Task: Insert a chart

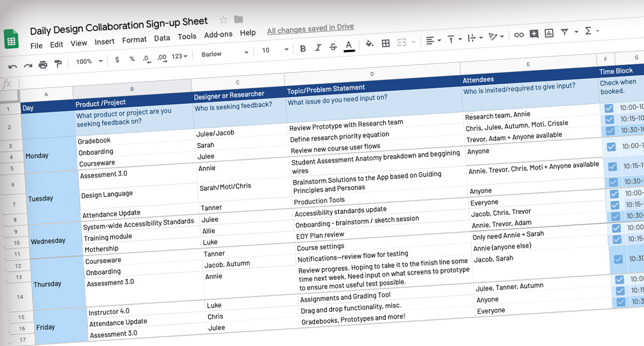Action: pos(548,33)
